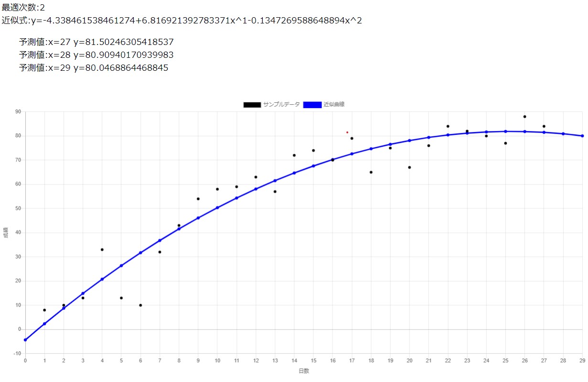Viewport: 588px width, 382px height.
Task: Click the small red dot near day 17
Action: tap(347, 132)
